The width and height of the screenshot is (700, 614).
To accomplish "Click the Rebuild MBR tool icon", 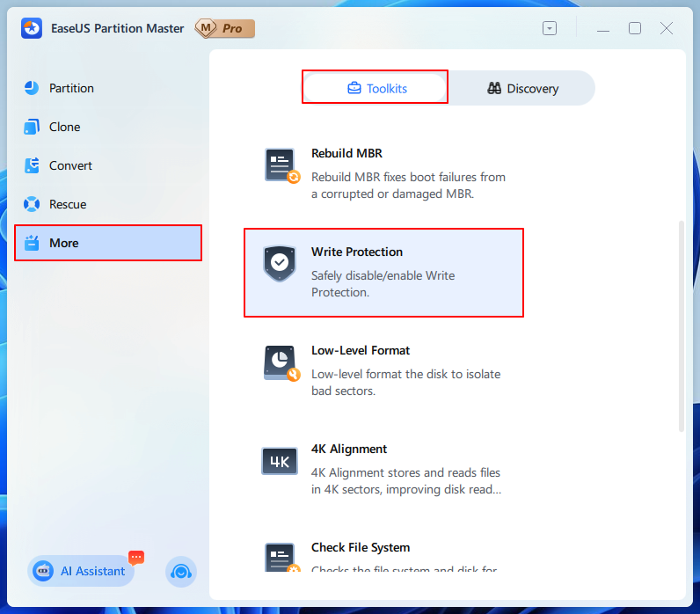I will [x=281, y=165].
